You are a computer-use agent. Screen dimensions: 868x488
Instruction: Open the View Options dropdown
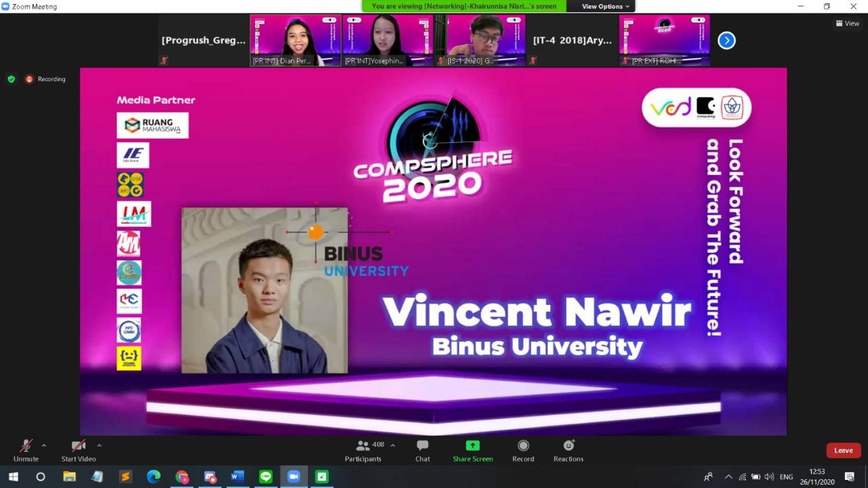(x=606, y=6)
